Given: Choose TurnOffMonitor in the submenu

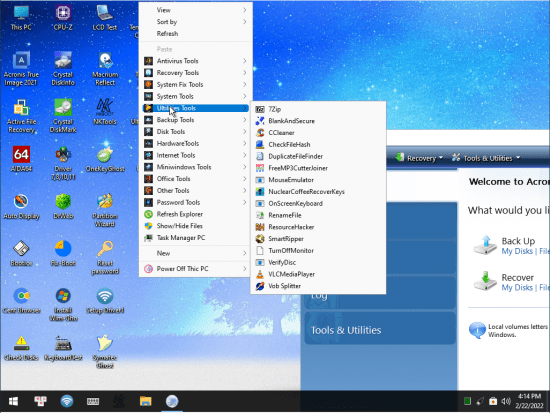Looking at the screenshot, I should (x=318, y=251).
